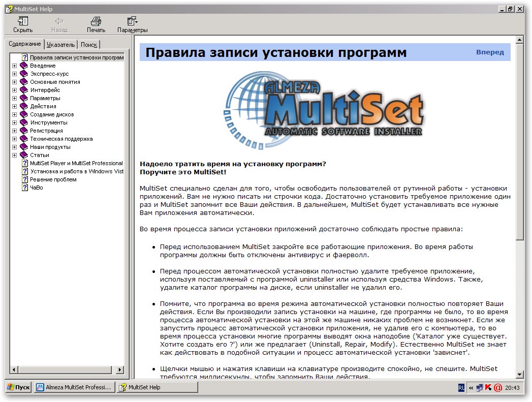Viewport: 532px width, 402px height.
Task: Select the Наши продукты book icon
Action: tap(24, 147)
